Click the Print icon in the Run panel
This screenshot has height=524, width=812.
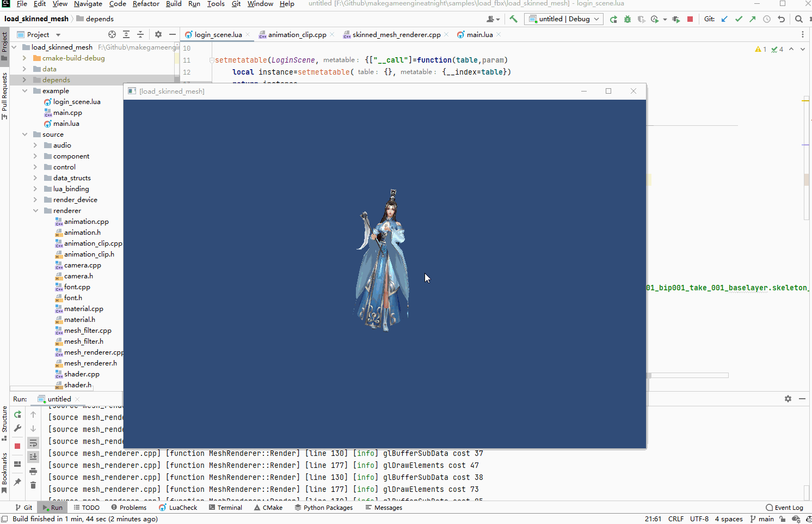coord(33,471)
